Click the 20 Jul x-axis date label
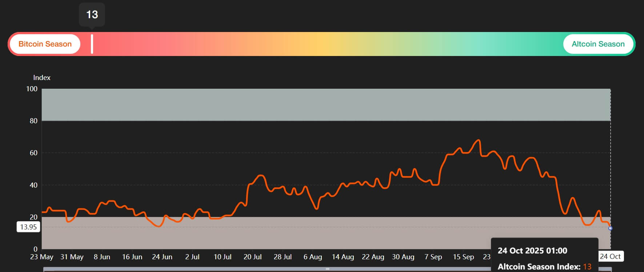 [x=252, y=257]
